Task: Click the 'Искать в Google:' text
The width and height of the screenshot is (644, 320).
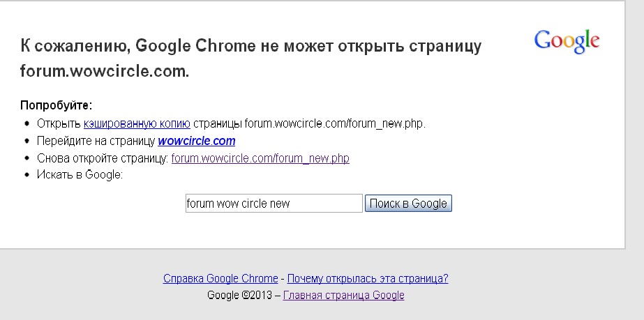Action: coord(80,175)
